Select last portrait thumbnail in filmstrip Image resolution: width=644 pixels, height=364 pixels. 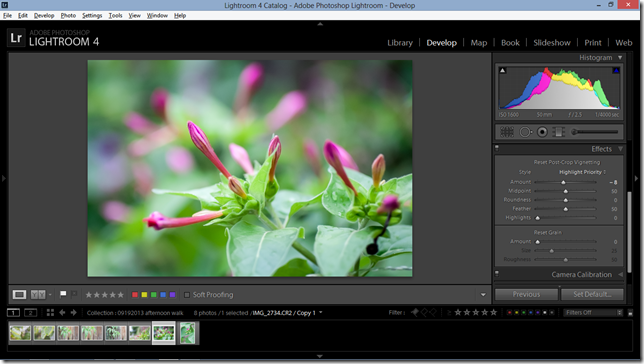coord(188,333)
